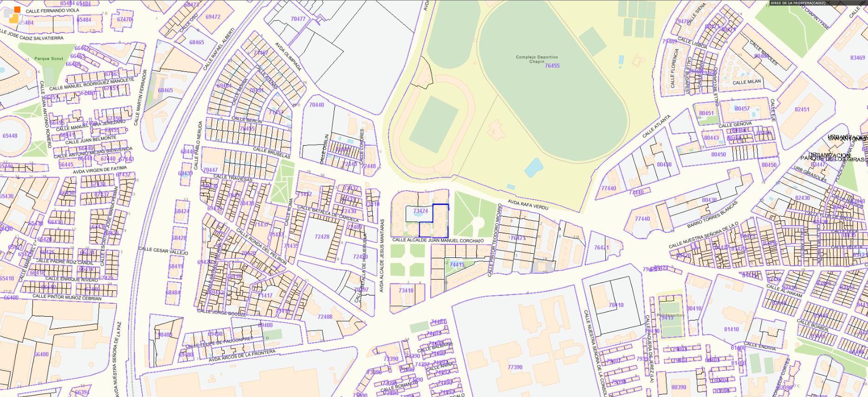Click the CALLE GENOVA street label
Screen dimensions: 868x397
pyautogui.click(x=735, y=124)
